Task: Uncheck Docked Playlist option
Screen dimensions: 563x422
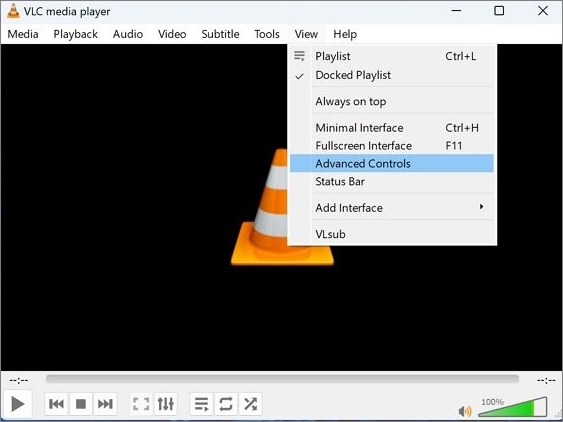Action: point(392,75)
